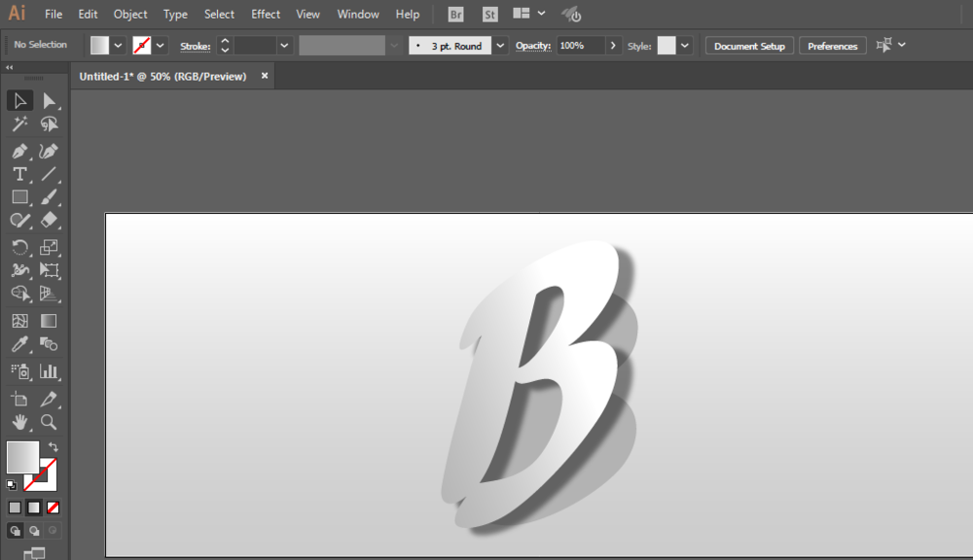Select the Free Transform tool
The height and width of the screenshot is (560, 973).
(x=49, y=270)
